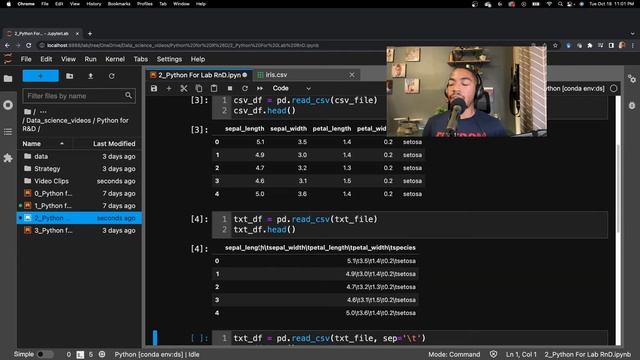Open a new Chrome tab
The image size is (640, 360).
click(90, 33)
